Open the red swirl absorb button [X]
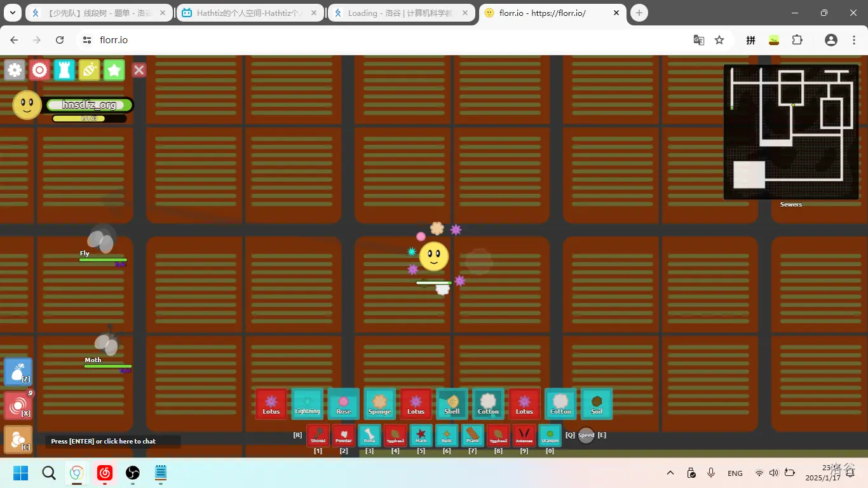The width and height of the screenshot is (868, 488). [x=18, y=406]
